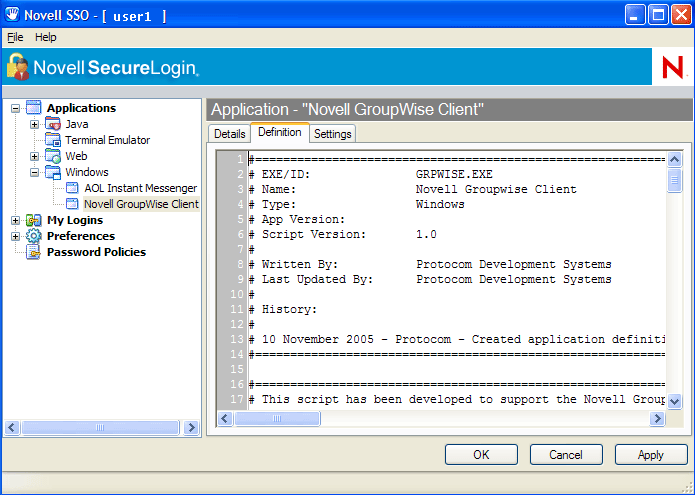Select the Applications root label

[x=82, y=108]
